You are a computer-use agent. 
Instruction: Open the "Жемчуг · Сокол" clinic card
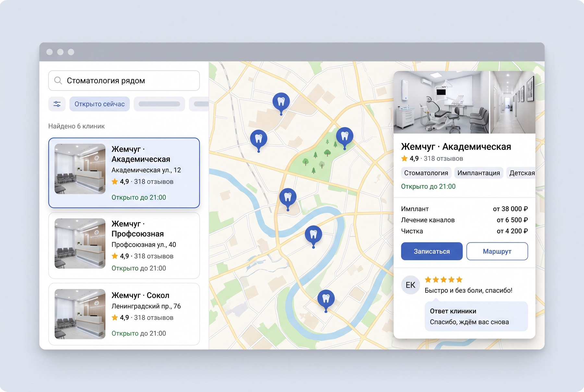(124, 314)
